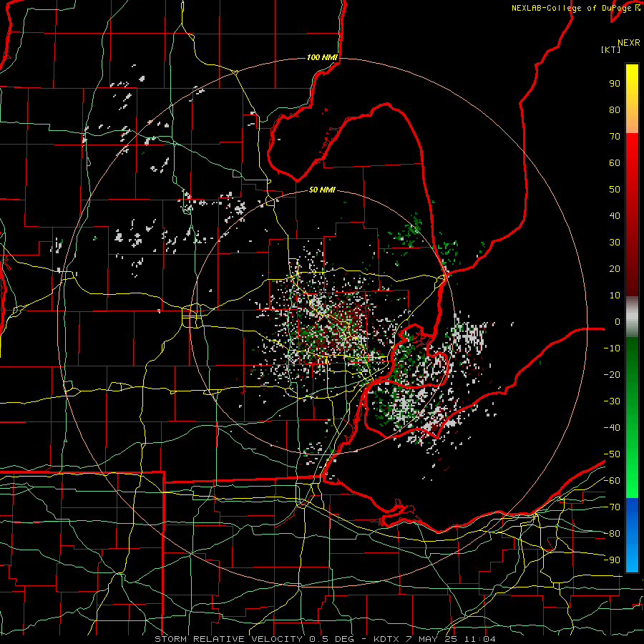Click the 100 NMI range ring label

(322, 57)
